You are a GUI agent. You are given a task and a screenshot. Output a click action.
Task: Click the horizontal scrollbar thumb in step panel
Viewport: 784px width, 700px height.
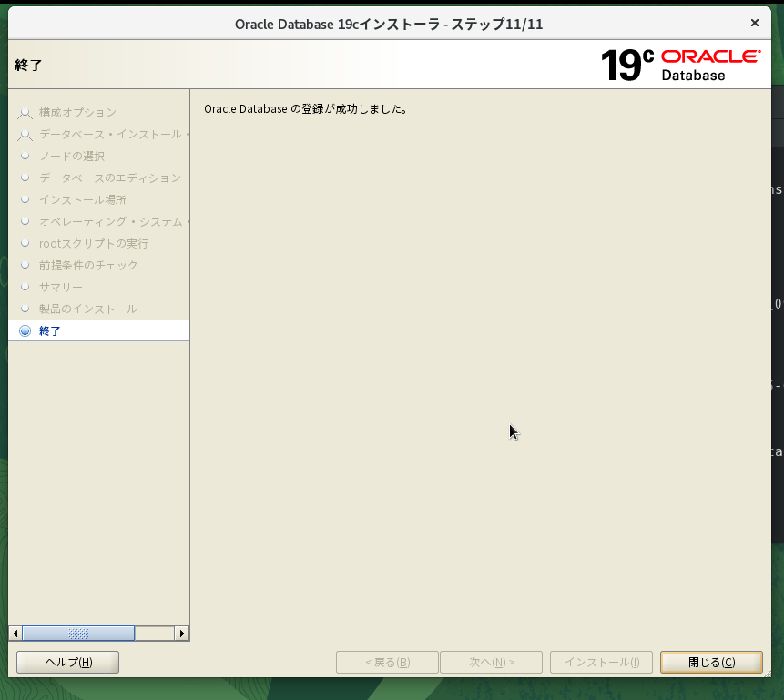(x=78, y=634)
